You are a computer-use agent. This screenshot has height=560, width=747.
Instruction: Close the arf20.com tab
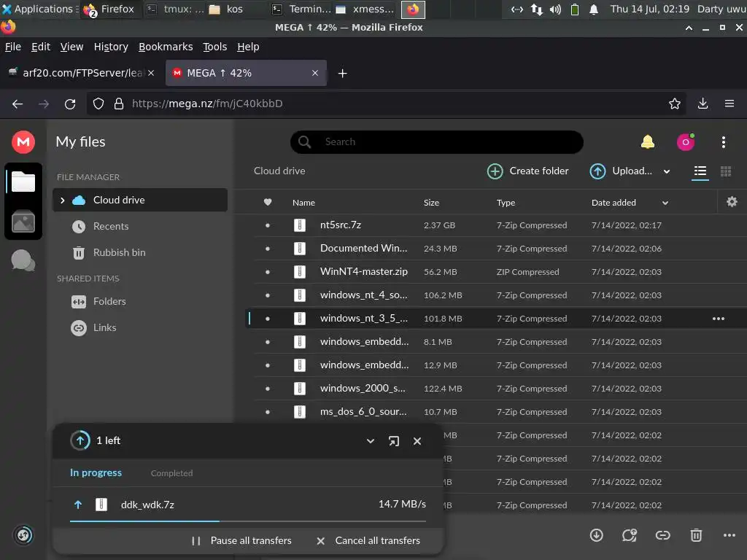[151, 73]
